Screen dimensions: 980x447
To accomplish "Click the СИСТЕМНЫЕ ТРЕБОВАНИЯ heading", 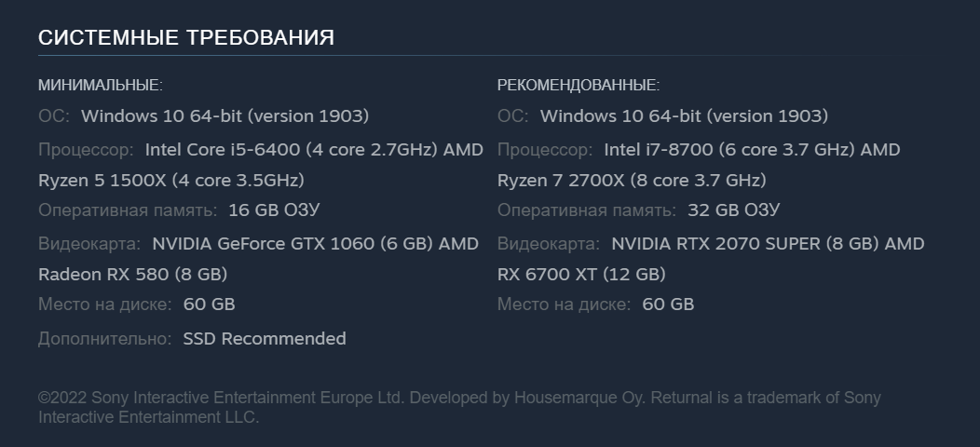I will tap(186, 37).
